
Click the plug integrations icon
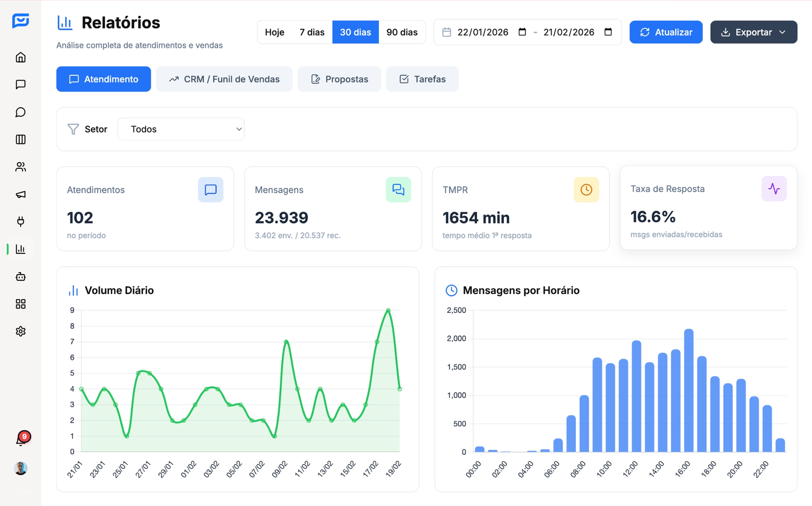tap(20, 222)
